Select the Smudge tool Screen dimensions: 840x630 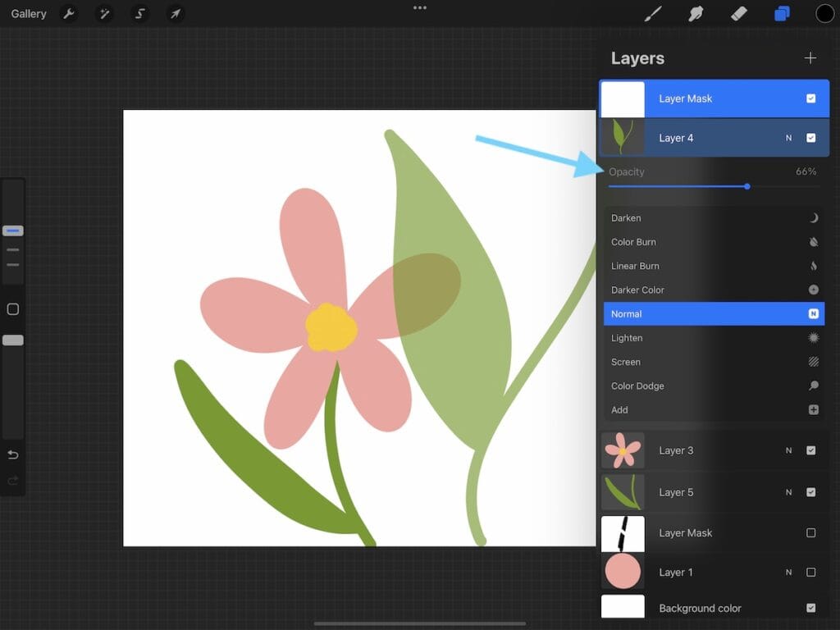coord(696,13)
